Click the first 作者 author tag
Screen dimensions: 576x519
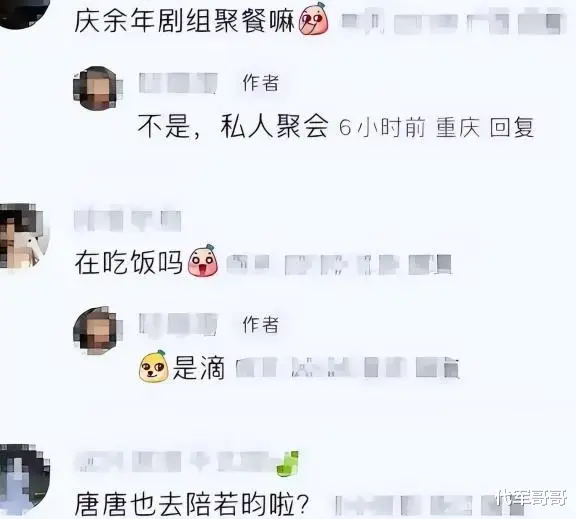tap(260, 82)
